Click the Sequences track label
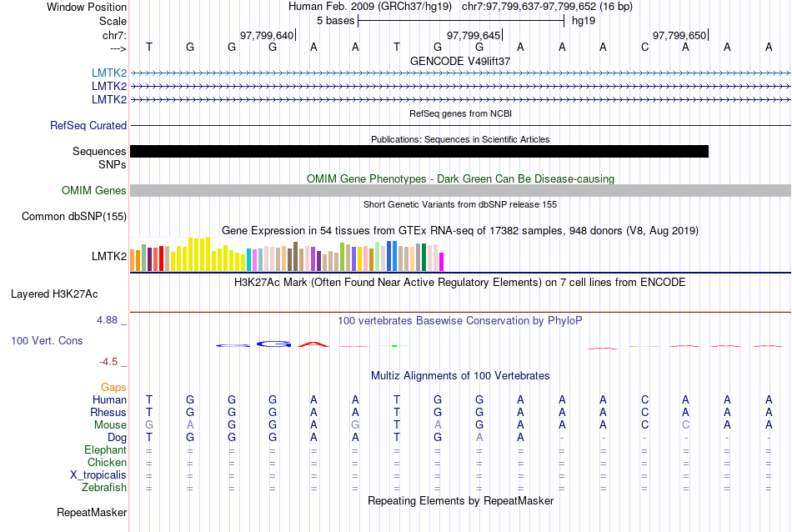 (x=99, y=151)
